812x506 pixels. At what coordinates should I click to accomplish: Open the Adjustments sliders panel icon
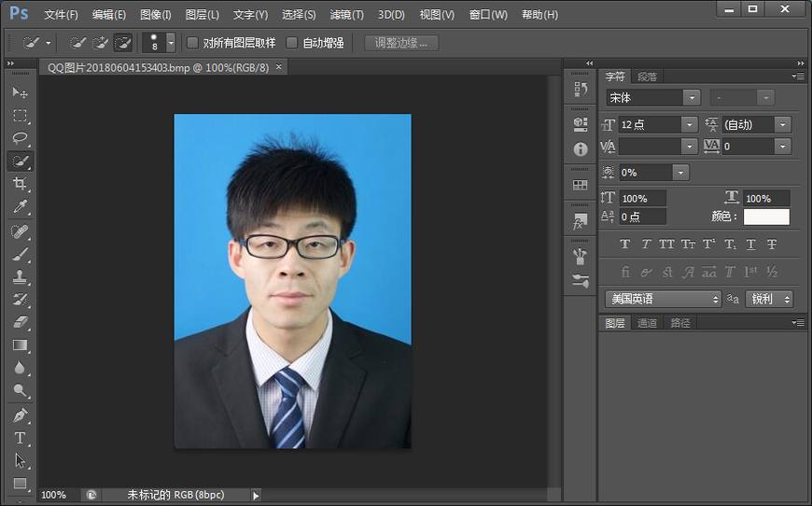pos(581,281)
